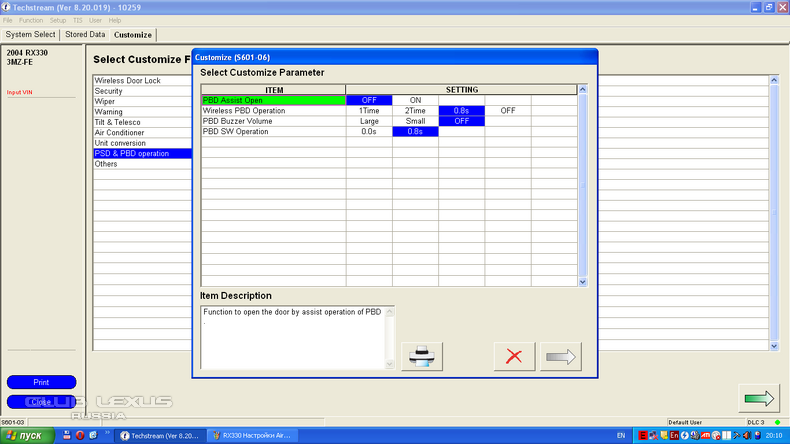Open the File menu
The image size is (790, 444).
click(8, 20)
